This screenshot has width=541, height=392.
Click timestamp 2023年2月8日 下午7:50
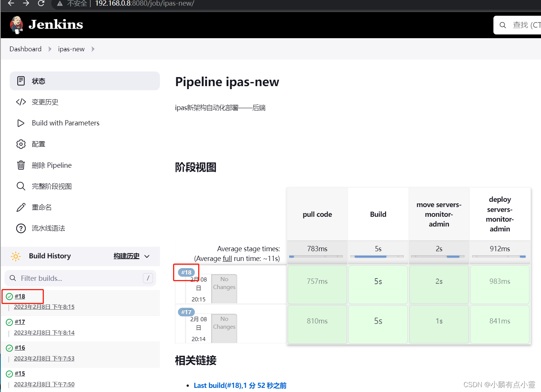(44, 385)
